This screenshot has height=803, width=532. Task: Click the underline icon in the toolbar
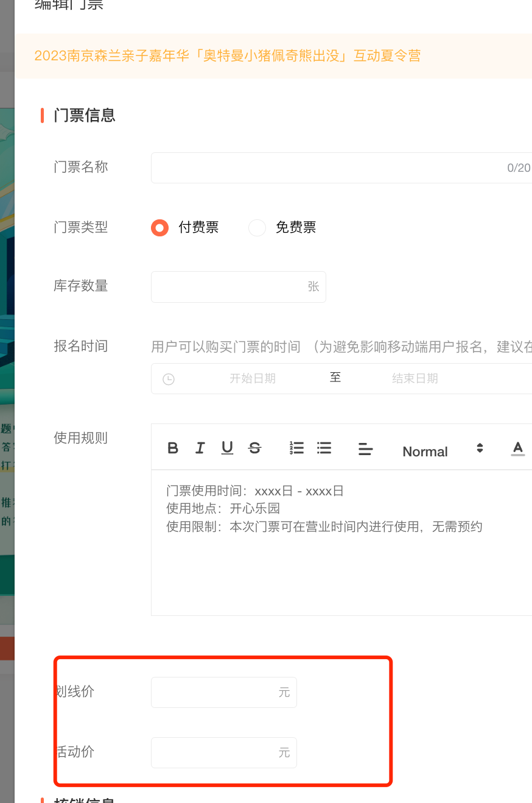(x=227, y=448)
